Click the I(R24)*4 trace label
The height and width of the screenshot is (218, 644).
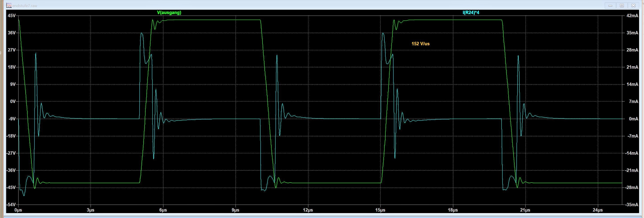click(x=471, y=12)
